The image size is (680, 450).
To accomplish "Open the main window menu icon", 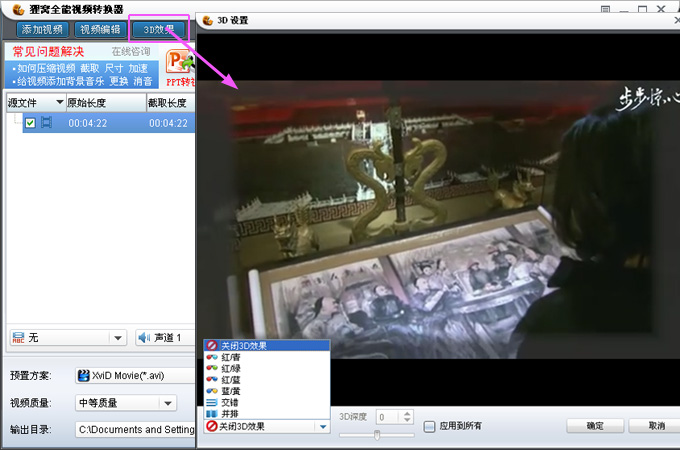I will 605,9.
